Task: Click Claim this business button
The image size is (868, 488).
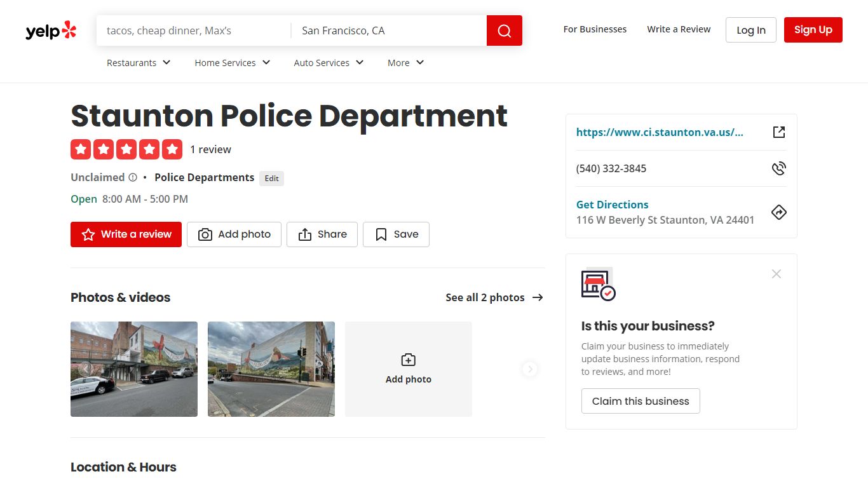Action: 641,401
